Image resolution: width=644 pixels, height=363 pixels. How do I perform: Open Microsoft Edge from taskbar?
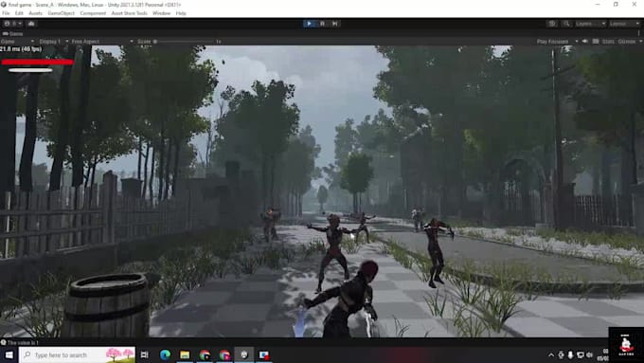(165, 354)
